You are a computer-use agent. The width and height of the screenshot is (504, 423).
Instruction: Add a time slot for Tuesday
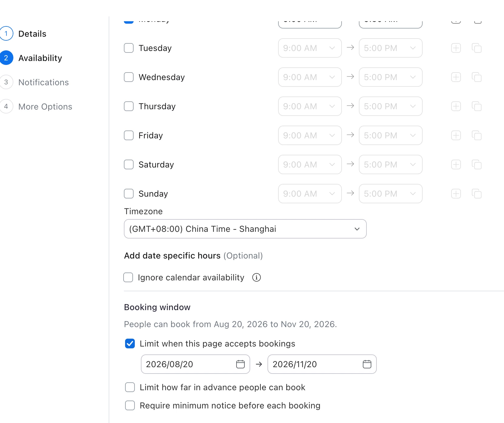coord(456,48)
